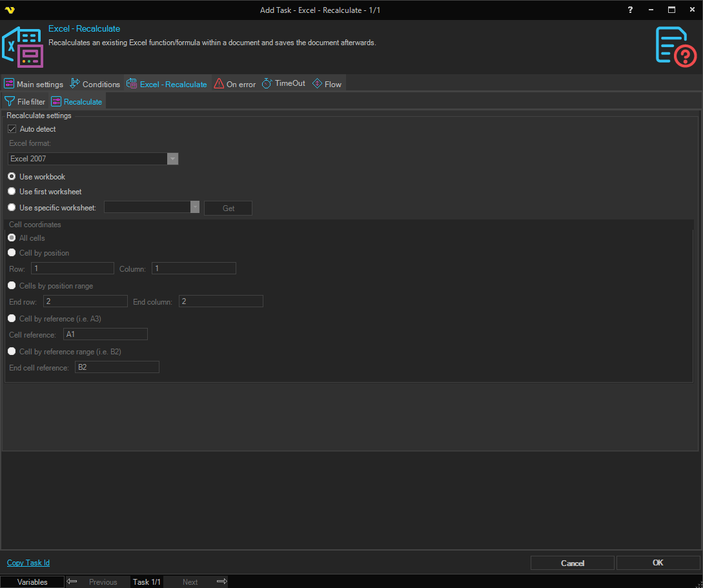Click the End cell reference field with B2

tap(117, 367)
